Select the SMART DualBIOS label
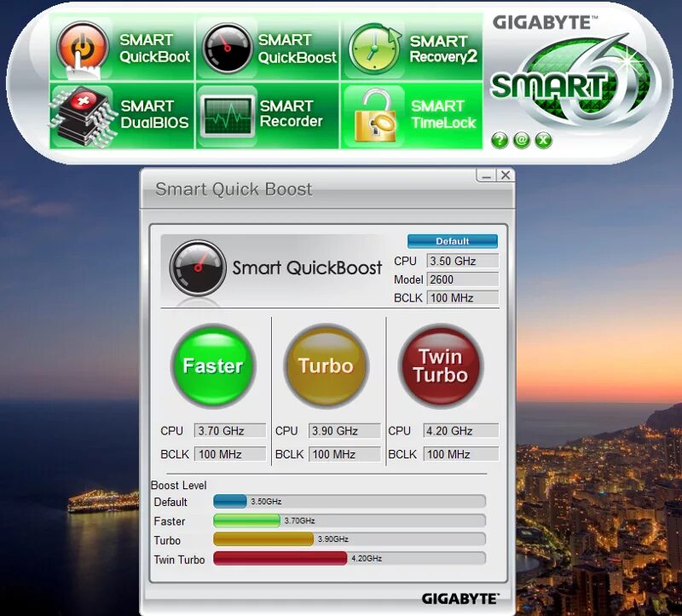The height and width of the screenshot is (616, 682). (154, 114)
